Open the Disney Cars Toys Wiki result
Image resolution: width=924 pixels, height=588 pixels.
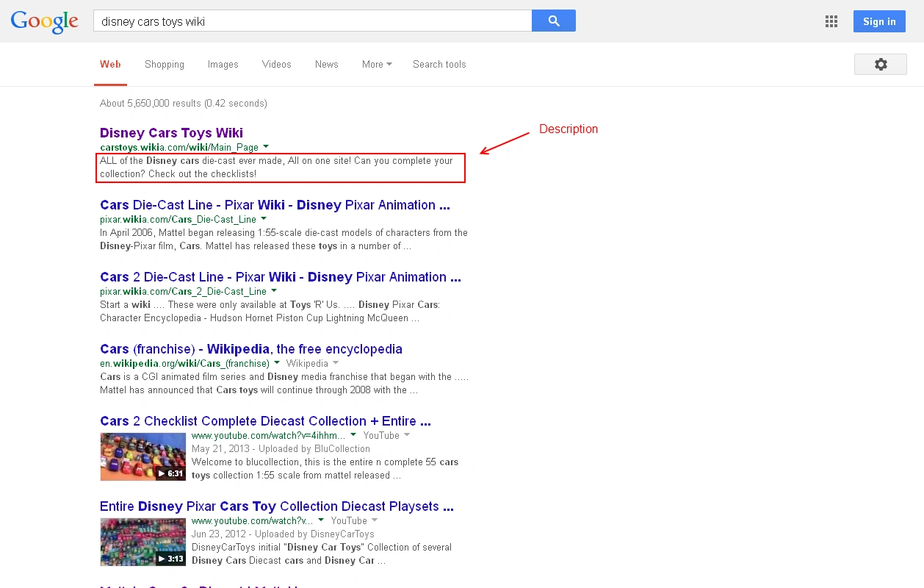coord(171,133)
